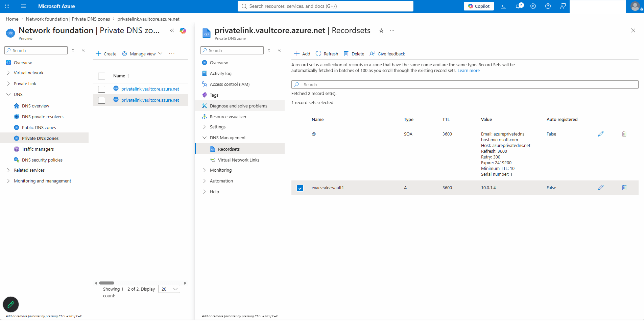Open the notifications bell
This screenshot has height=321, width=644.
pyautogui.click(x=519, y=6)
